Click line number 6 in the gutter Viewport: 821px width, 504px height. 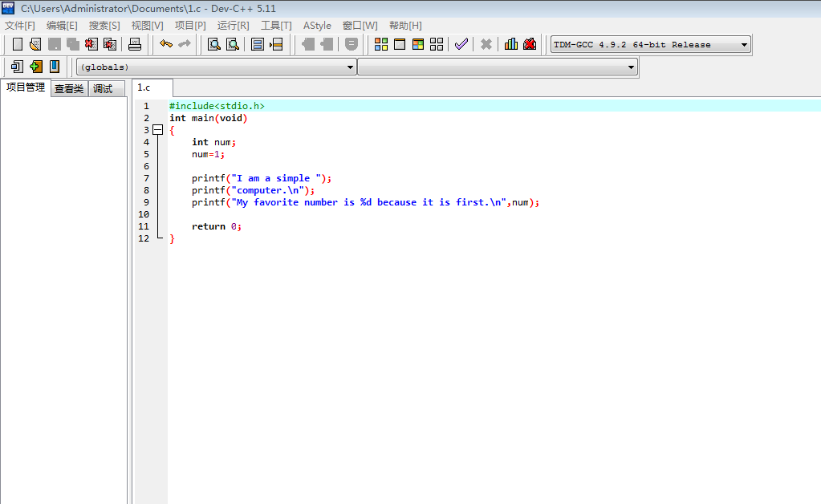pos(146,166)
